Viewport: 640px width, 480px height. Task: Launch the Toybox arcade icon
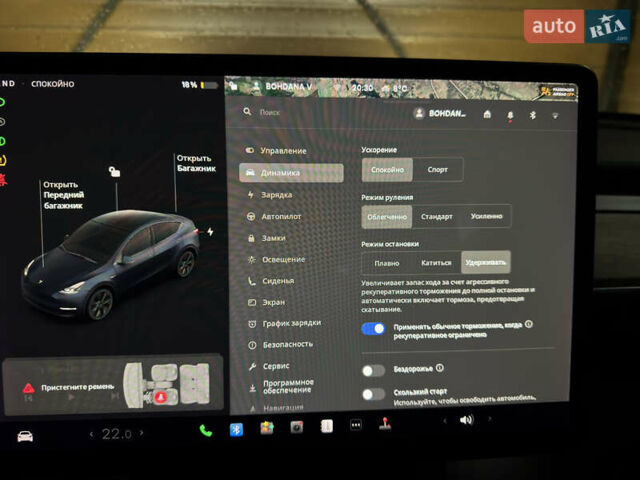[x=267, y=428]
